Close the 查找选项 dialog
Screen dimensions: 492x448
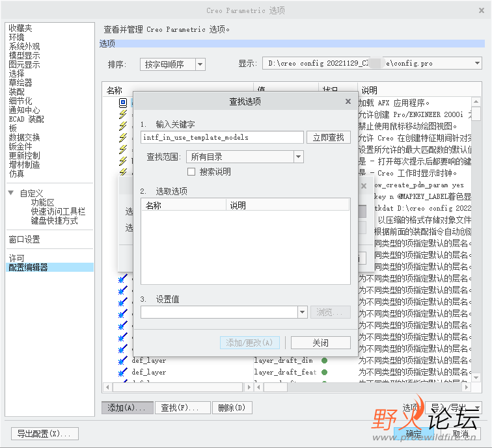[348, 101]
